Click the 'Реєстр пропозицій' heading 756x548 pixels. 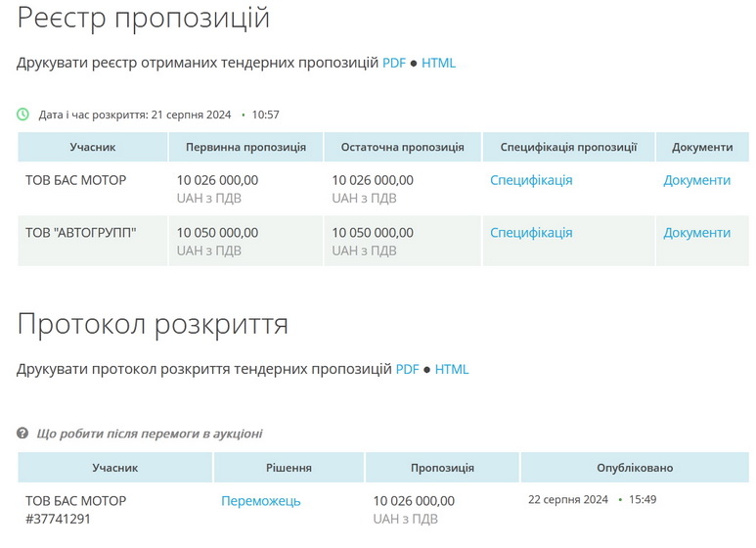pos(144,18)
